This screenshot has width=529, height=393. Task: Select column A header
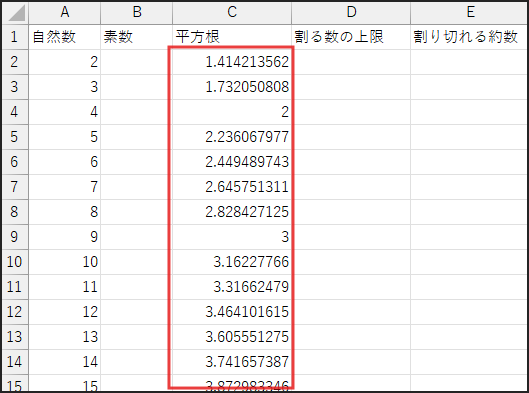65,13
